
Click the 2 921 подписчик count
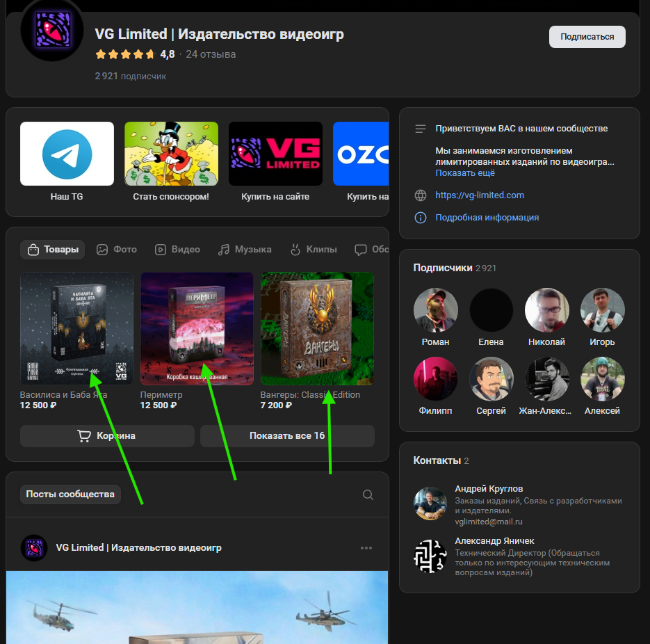131,77
